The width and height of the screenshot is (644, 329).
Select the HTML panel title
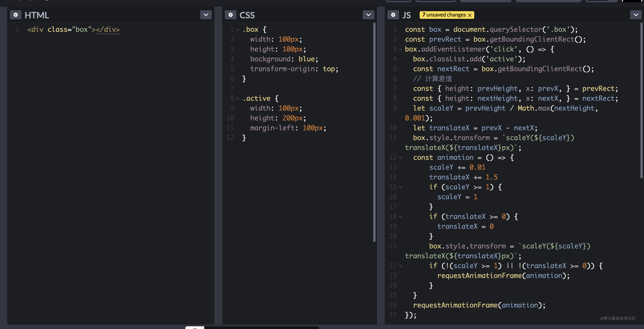coord(37,15)
